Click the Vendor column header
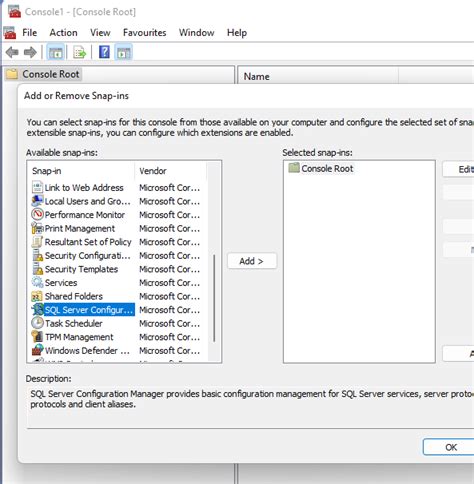Image resolution: width=474 pixels, height=484 pixels. 171,171
